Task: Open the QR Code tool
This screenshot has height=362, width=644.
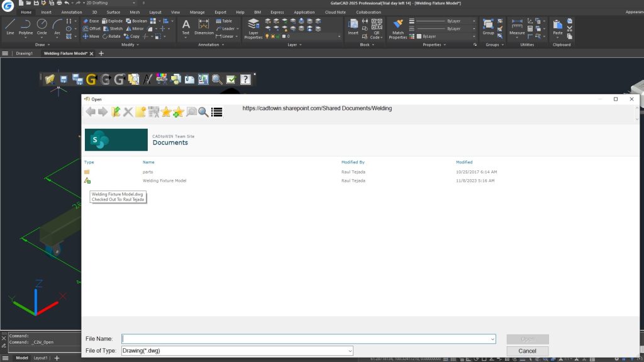Action: tap(376, 29)
